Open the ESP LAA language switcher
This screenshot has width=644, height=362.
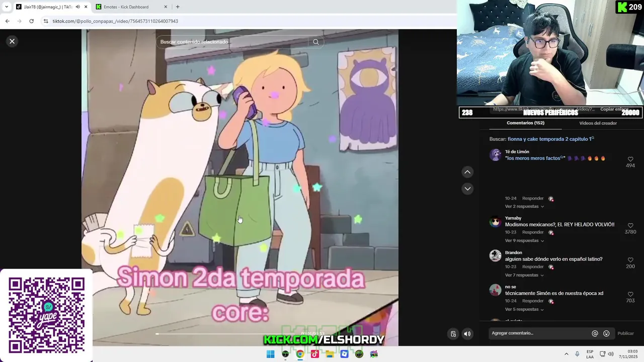[590, 354]
